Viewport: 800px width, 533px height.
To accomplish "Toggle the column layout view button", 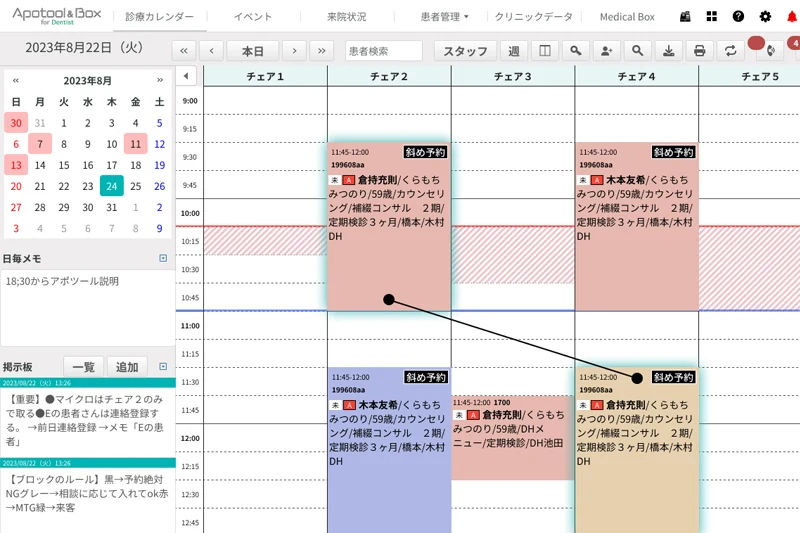I will click(x=544, y=51).
